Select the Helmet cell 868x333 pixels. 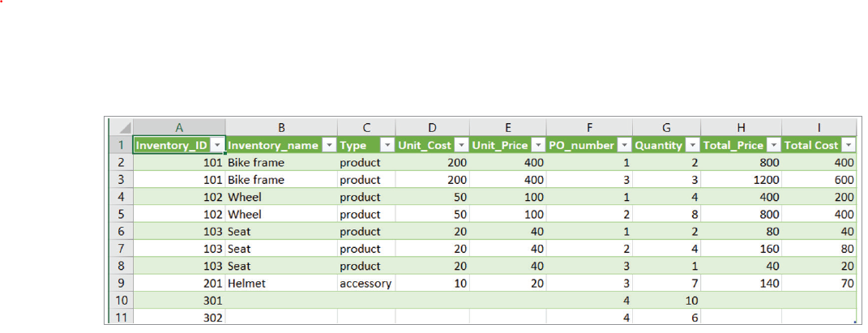click(280, 284)
